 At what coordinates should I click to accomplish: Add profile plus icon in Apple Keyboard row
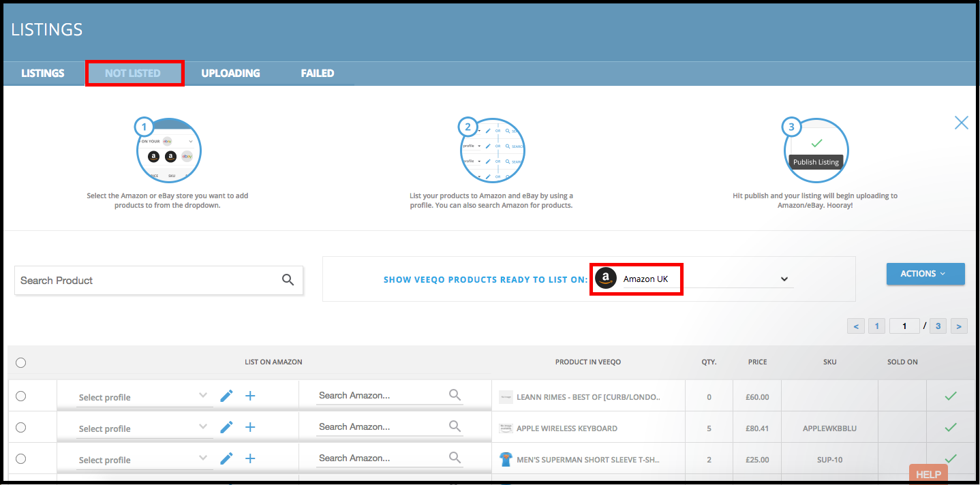click(250, 427)
